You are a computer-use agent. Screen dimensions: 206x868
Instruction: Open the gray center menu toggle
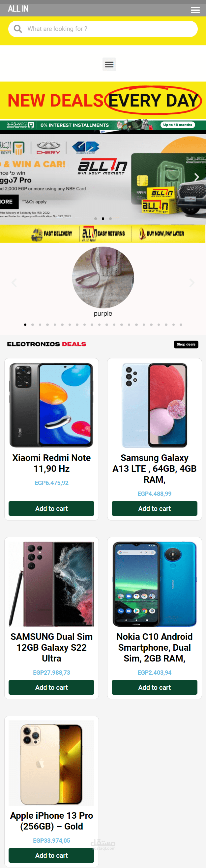pyautogui.click(x=109, y=64)
